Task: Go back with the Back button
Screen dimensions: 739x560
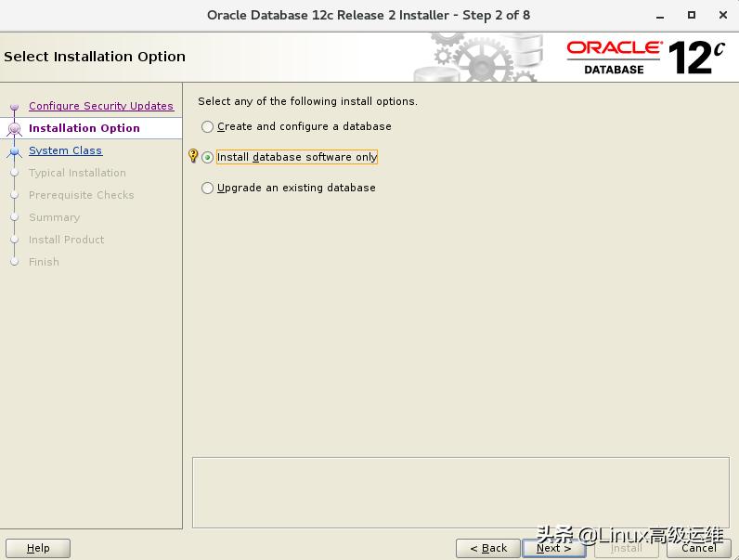Action: 488,548
